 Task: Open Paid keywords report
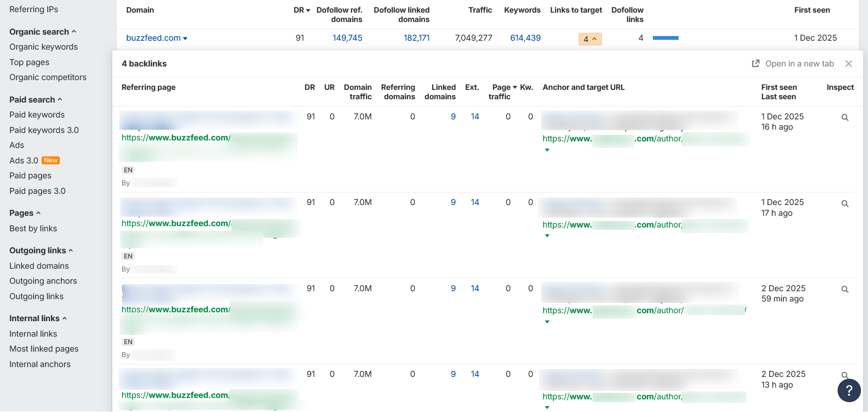pos(37,115)
